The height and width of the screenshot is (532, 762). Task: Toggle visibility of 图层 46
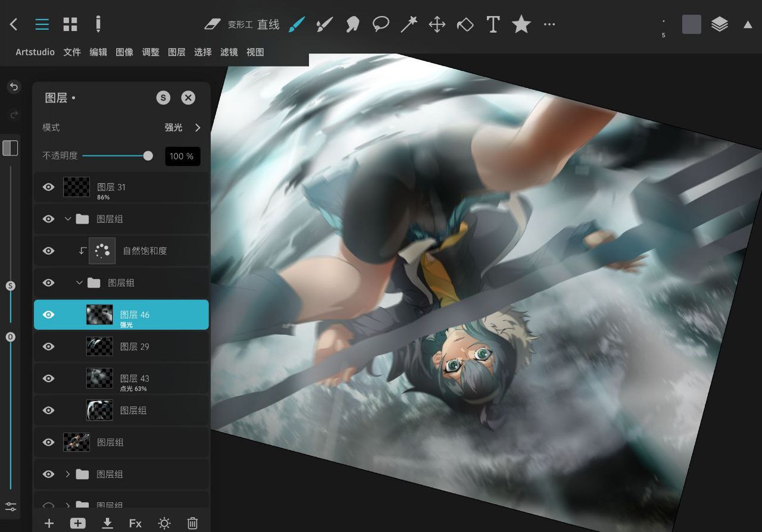point(49,314)
